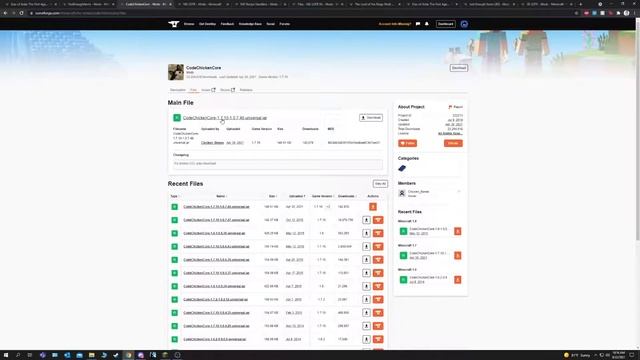Click the orange Install button for Oct 12, 2015 file
This screenshot has height=360, width=640.
coord(378,220)
